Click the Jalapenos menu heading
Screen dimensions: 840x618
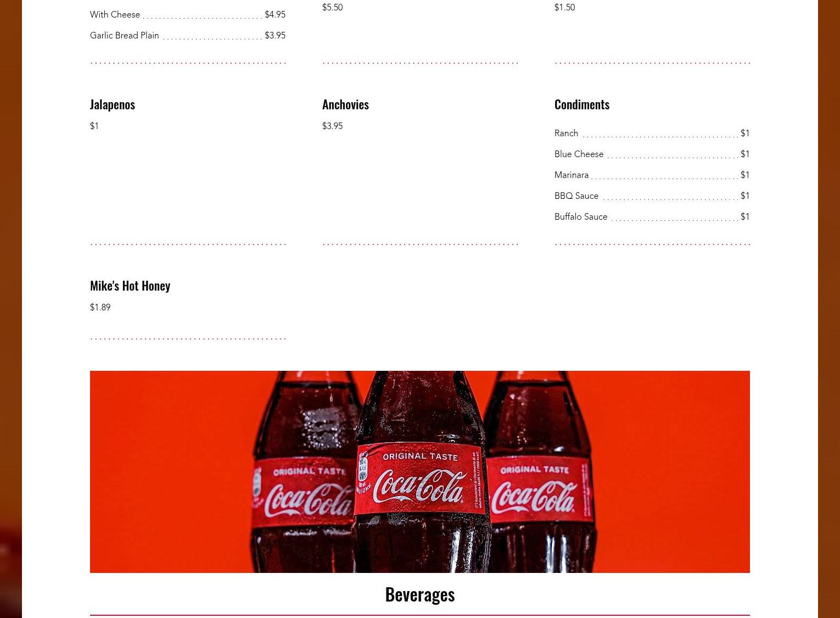(113, 104)
